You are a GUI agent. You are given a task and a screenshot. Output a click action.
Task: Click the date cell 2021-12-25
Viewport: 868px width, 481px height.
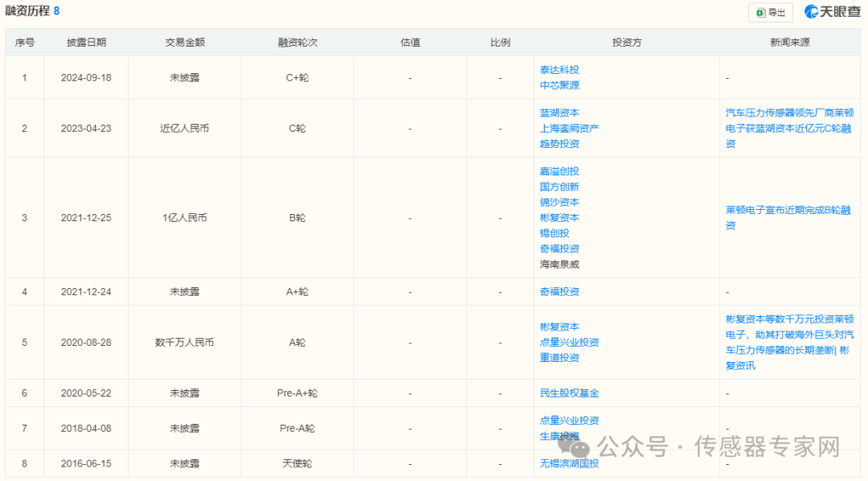click(x=86, y=218)
